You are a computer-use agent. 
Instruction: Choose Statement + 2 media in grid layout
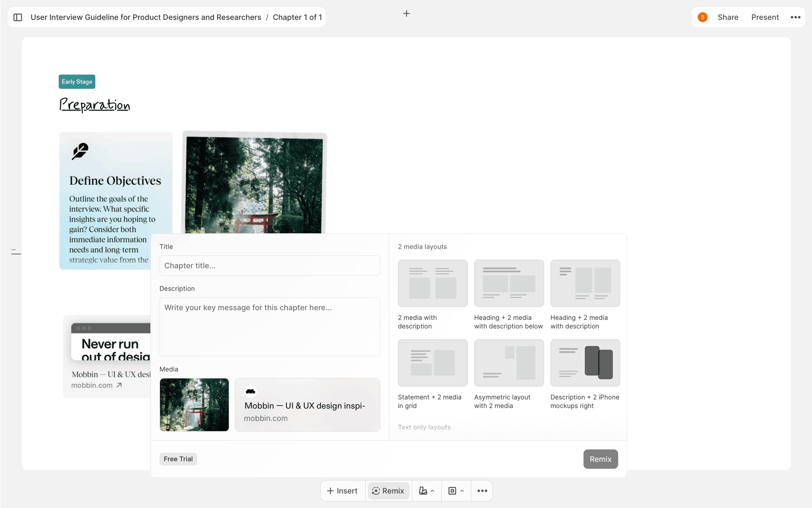433,363
